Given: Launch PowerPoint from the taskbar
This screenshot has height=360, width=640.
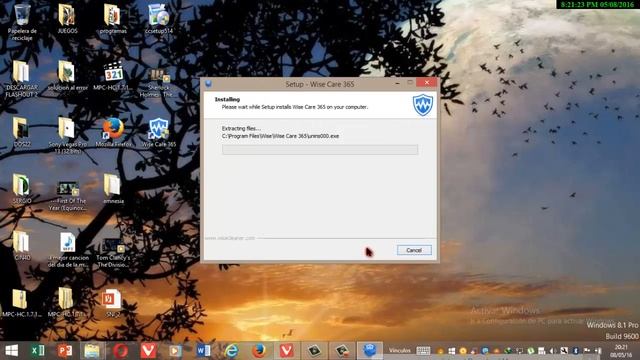Looking at the screenshot, I should pos(64,351).
